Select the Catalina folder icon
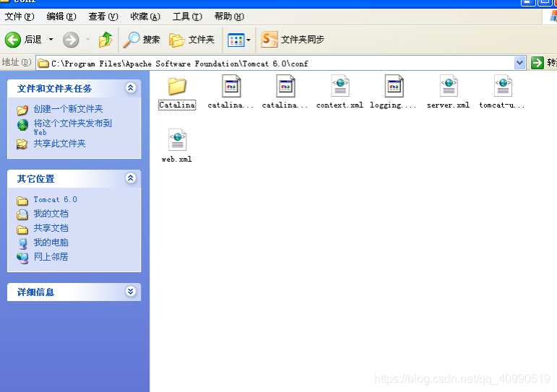 [x=177, y=87]
